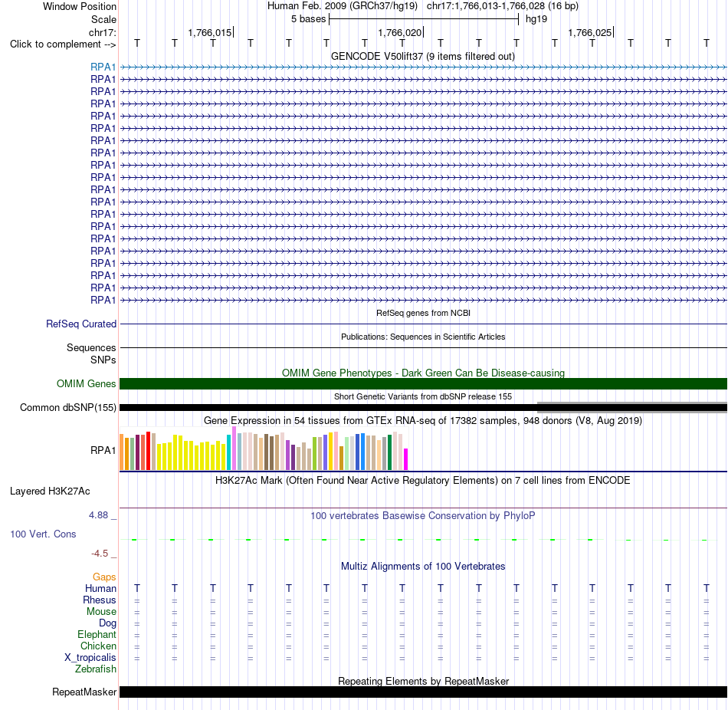Screen dimensions: 728x710
Task: Click the 4.88 upper scale value
Action: [x=98, y=514]
